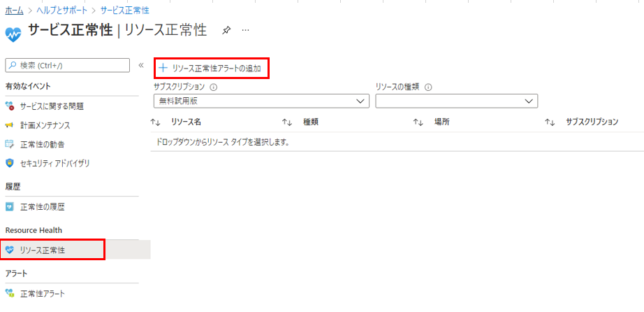Click the 履歴 section heading
Viewport: 644px width, 312px height.
(x=13, y=187)
